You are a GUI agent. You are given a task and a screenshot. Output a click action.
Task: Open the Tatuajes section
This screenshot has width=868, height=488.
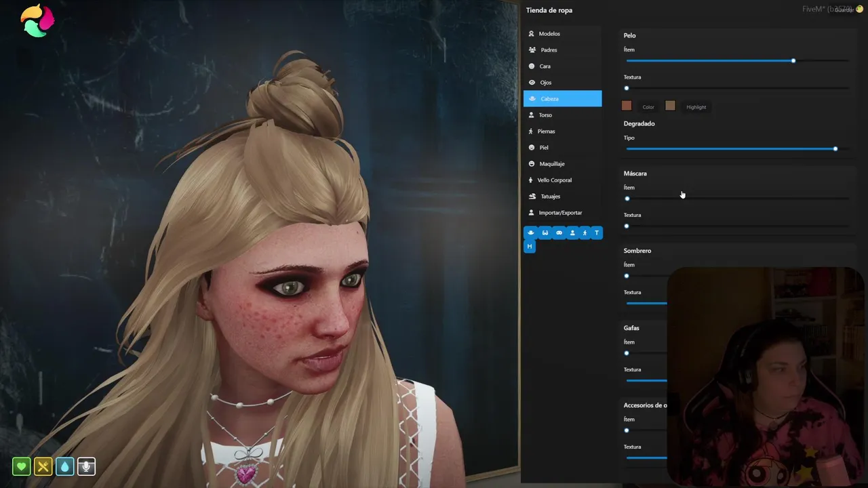(562, 197)
